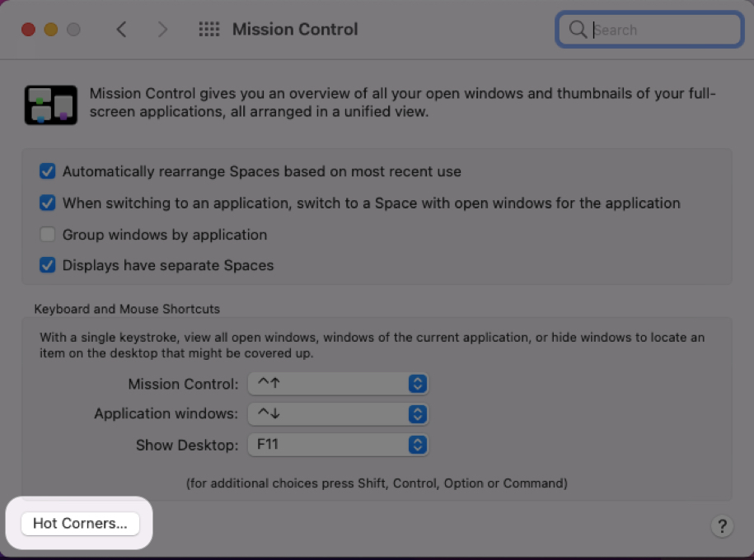This screenshot has width=754, height=560.
Task: Open the Hot Corners settings
Action: (80, 523)
